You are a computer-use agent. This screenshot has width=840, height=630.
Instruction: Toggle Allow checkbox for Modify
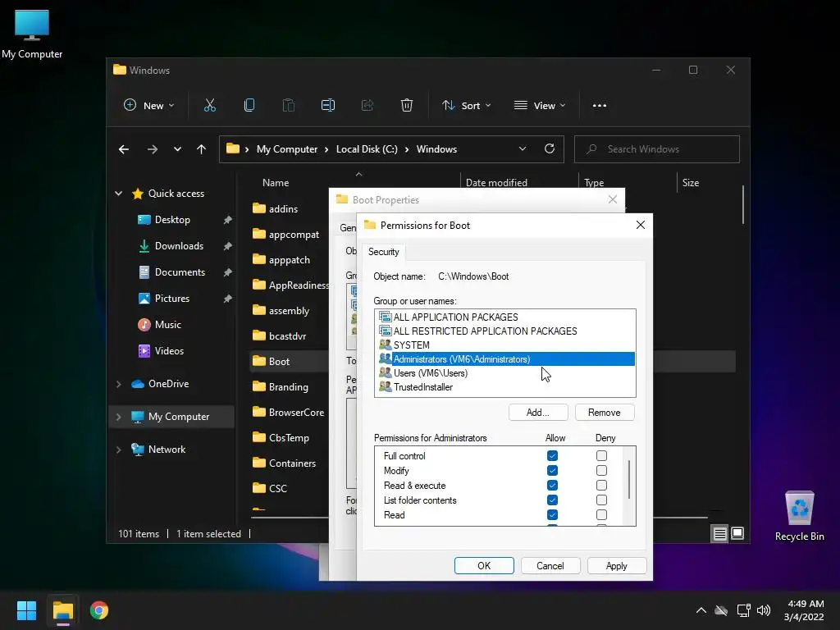point(552,470)
